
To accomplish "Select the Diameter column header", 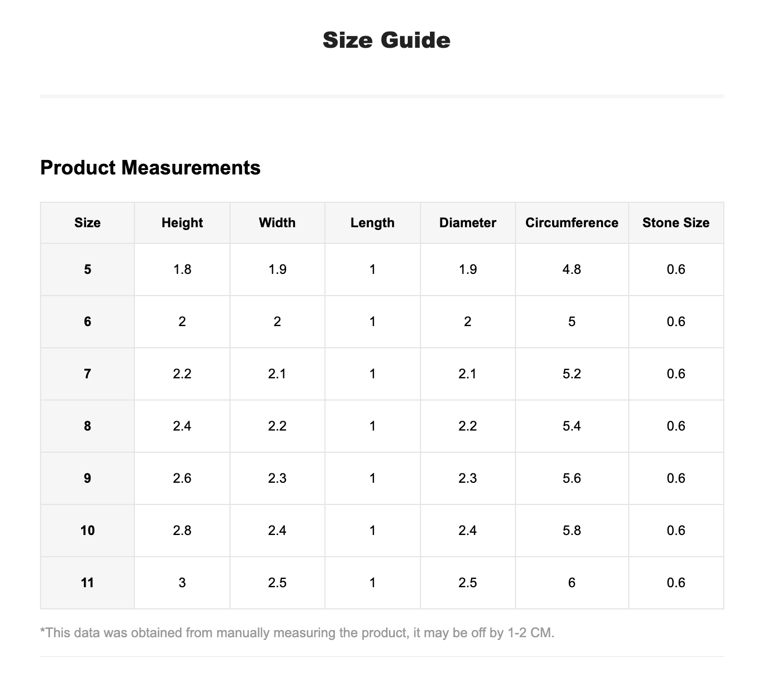I will click(x=468, y=223).
